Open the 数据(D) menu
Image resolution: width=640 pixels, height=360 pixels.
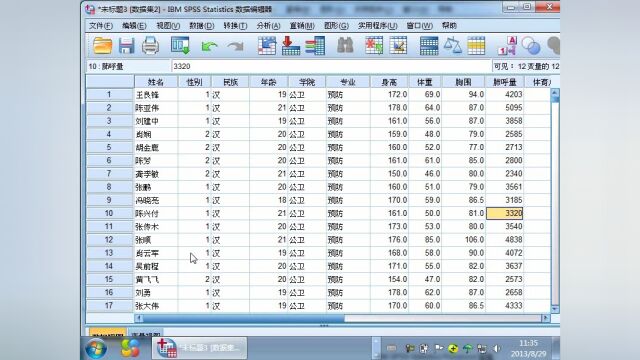[202, 26]
